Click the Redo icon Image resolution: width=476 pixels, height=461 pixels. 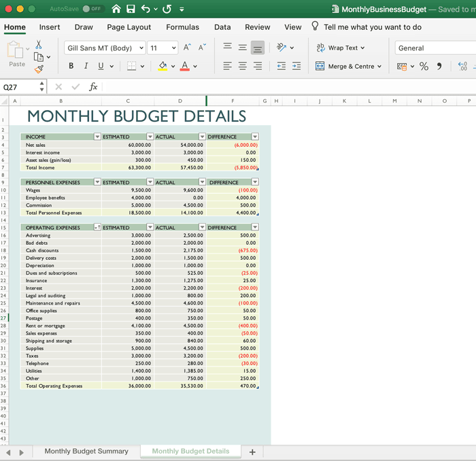[x=167, y=9]
